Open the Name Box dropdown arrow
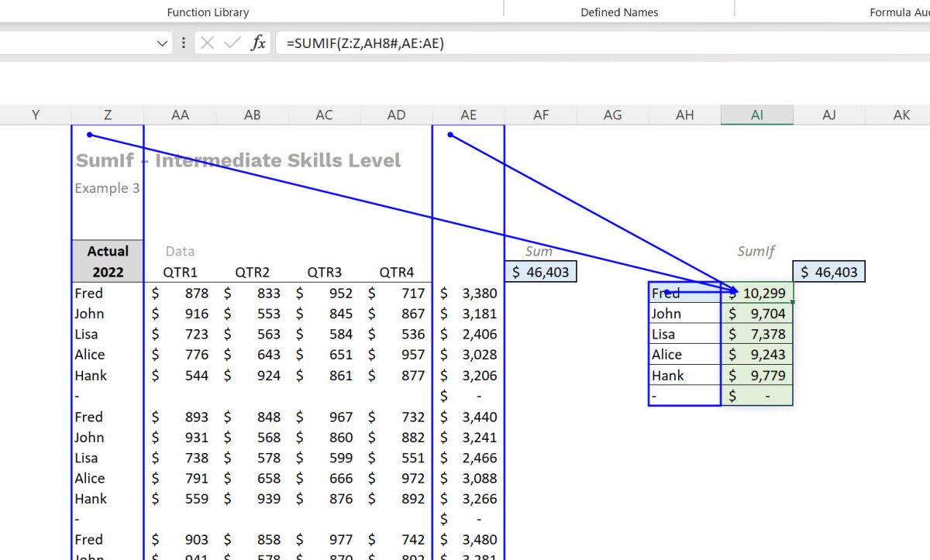This screenshot has width=930, height=560. coord(162,43)
